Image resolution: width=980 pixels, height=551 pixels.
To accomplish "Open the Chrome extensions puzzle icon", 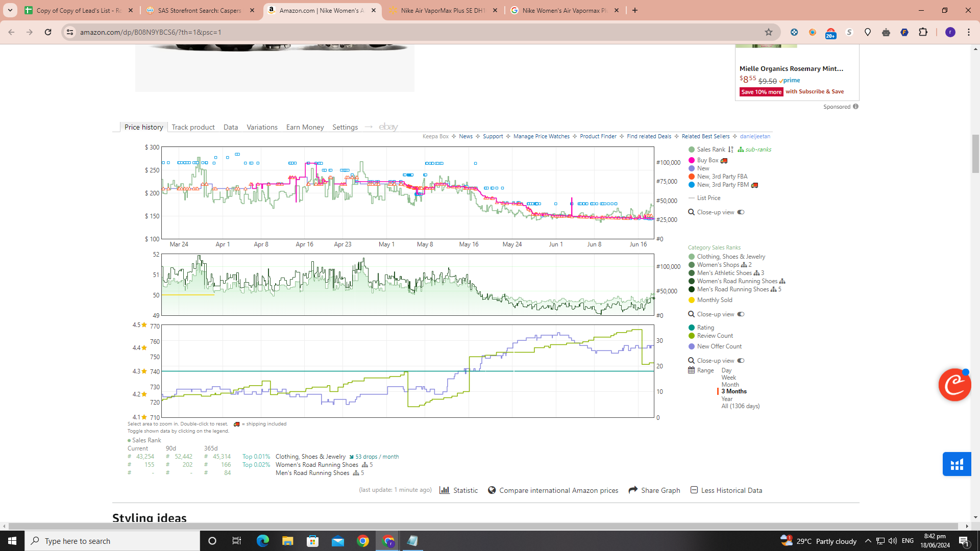I will point(923,32).
